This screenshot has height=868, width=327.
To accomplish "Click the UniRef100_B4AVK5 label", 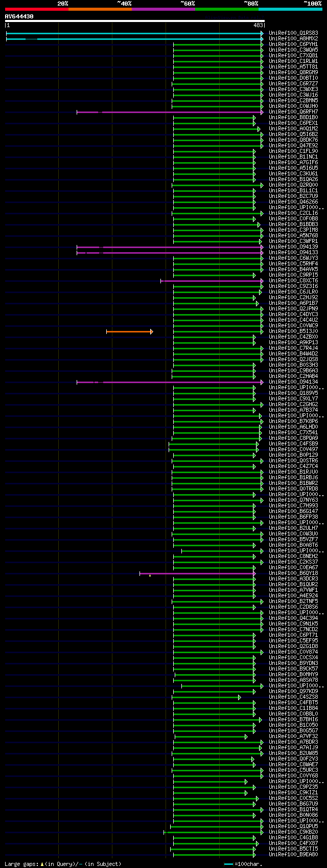I will (293, 270).
